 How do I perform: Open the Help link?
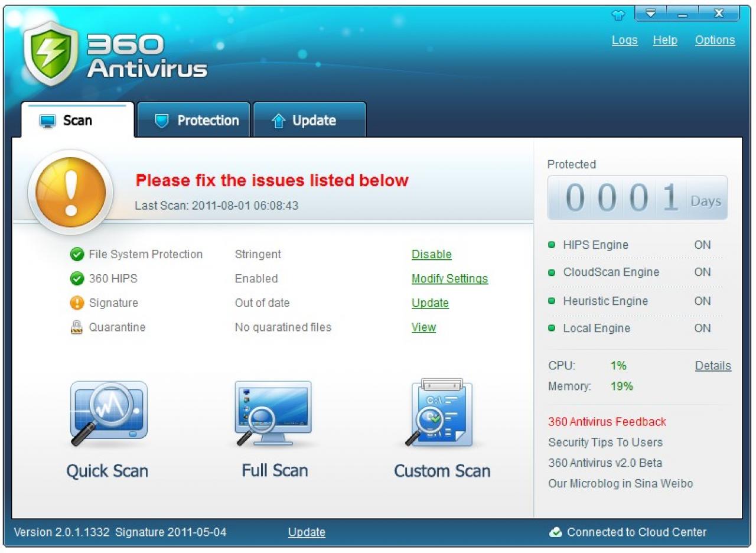click(665, 40)
